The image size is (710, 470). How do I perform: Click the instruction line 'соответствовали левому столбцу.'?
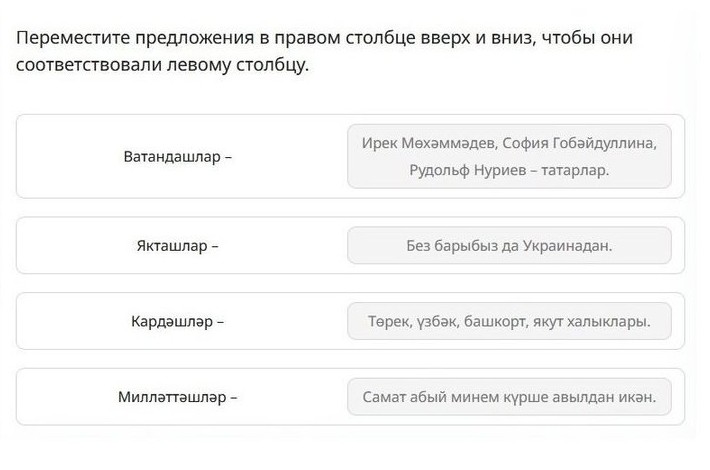click(162, 65)
